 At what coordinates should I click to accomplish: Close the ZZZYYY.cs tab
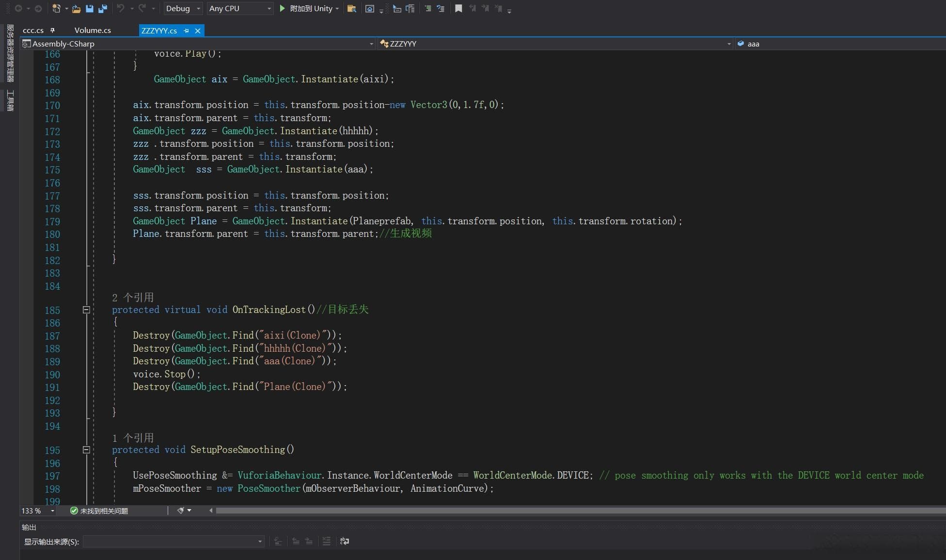coord(198,31)
